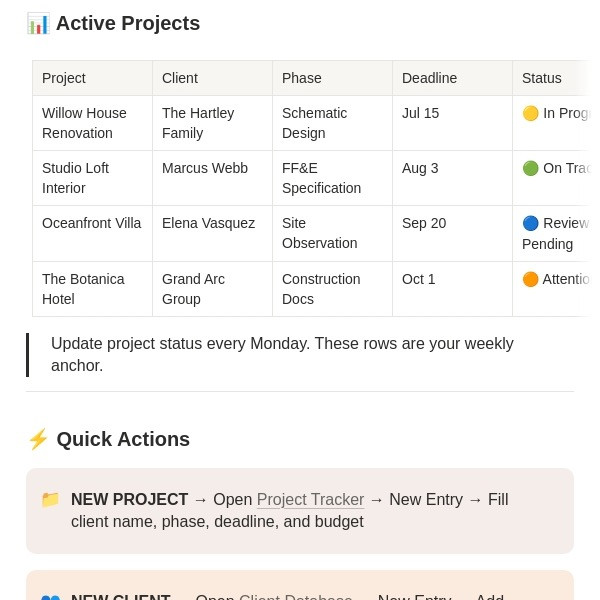Click the orange Attention status dot
Viewport: 600px width, 600px height.
click(x=530, y=279)
